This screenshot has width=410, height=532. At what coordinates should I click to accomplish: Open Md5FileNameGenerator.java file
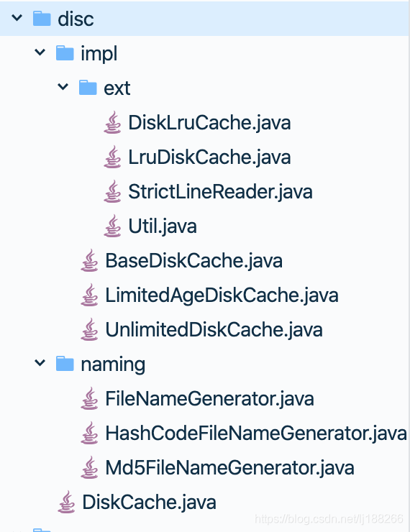pyautogui.click(x=229, y=468)
